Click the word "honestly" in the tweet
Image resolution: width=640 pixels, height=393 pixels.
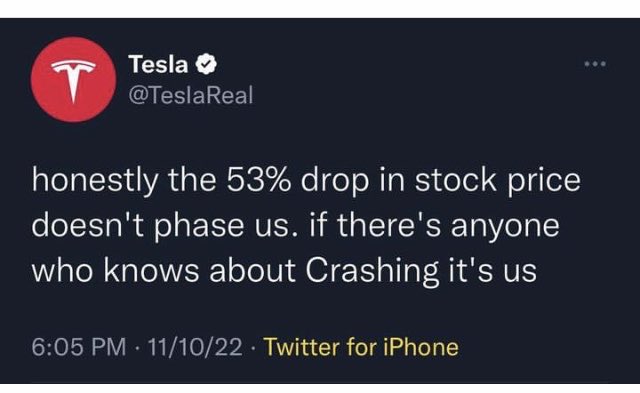pyautogui.click(x=95, y=181)
